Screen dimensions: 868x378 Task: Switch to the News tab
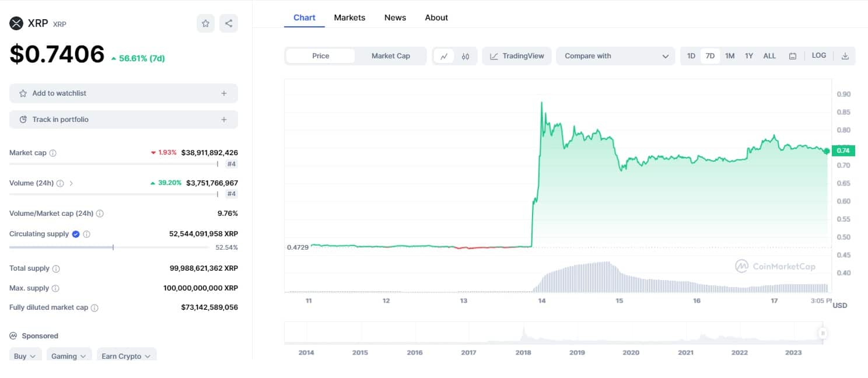coord(395,17)
